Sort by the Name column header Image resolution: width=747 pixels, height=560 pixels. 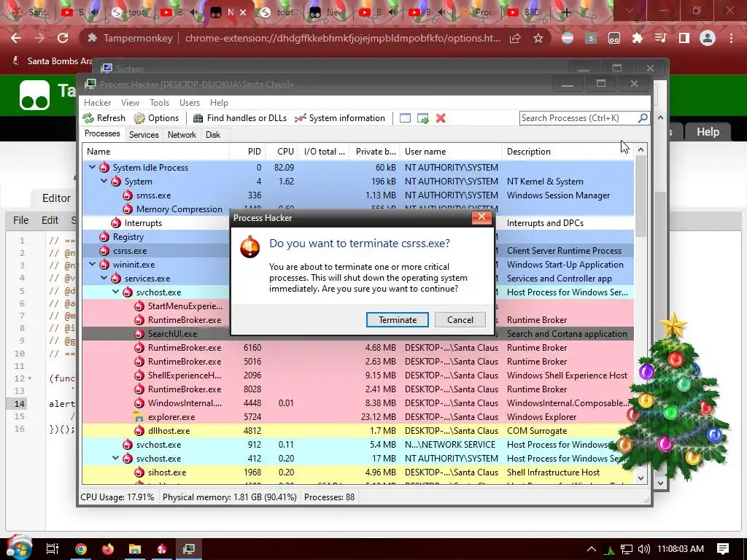(155, 152)
